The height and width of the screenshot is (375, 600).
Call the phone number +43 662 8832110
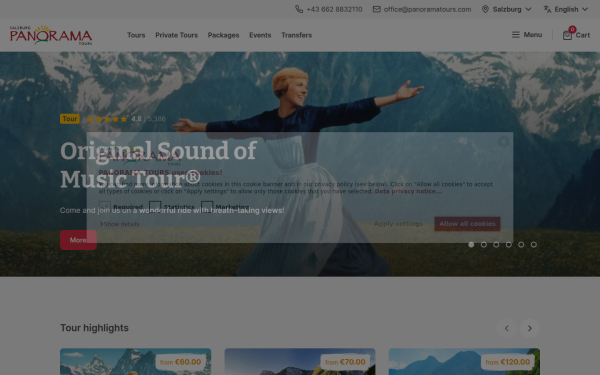334,9
